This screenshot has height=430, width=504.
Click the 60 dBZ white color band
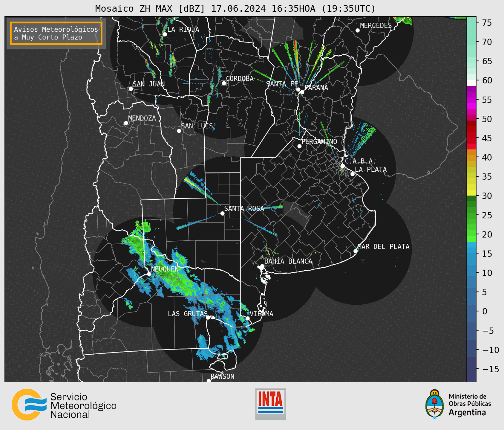471,83
